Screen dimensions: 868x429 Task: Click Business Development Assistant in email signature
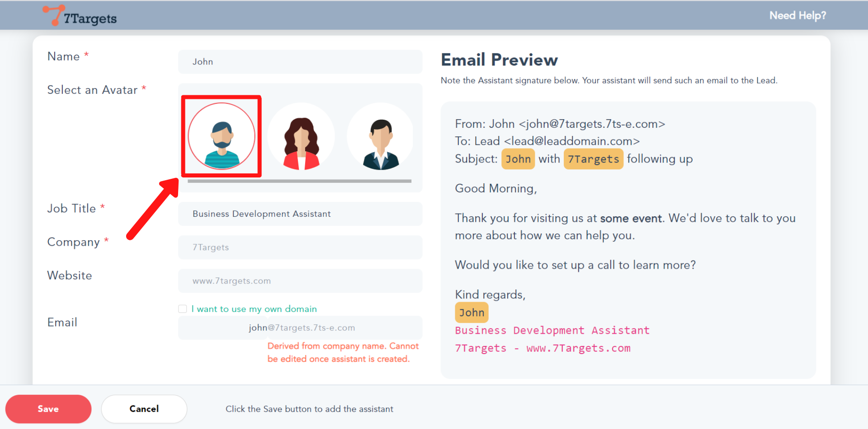[x=552, y=331]
